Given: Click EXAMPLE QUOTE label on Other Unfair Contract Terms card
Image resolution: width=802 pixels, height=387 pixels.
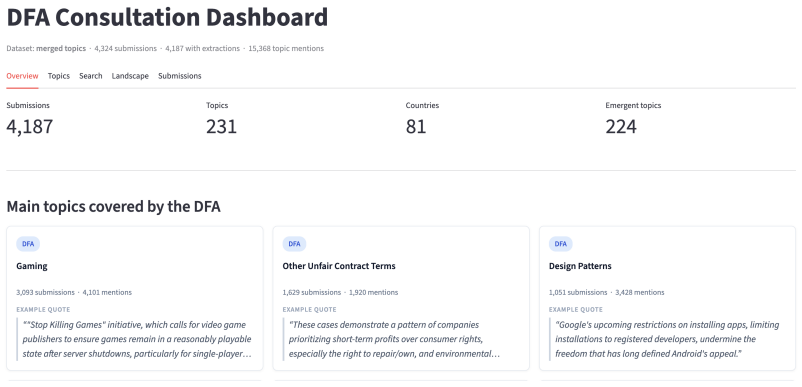Looking at the screenshot, I should point(309,310).
